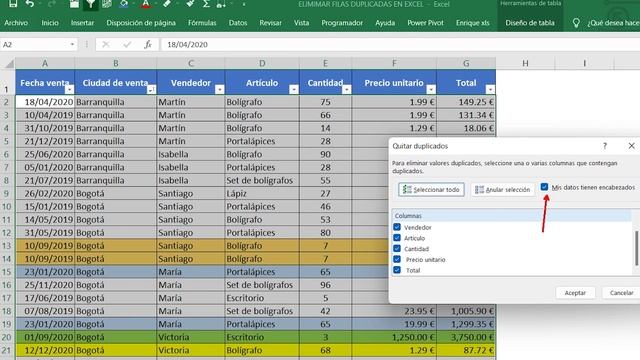This screenshot has width=640, height=360.
Task: Confirm with the Aceptar button
Action: pyautogui.click(x=575, y=293)
